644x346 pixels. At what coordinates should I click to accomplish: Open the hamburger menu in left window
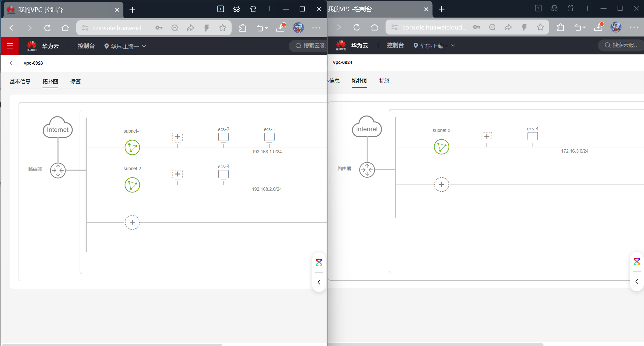pyautogui.click(x=10, y=46)
